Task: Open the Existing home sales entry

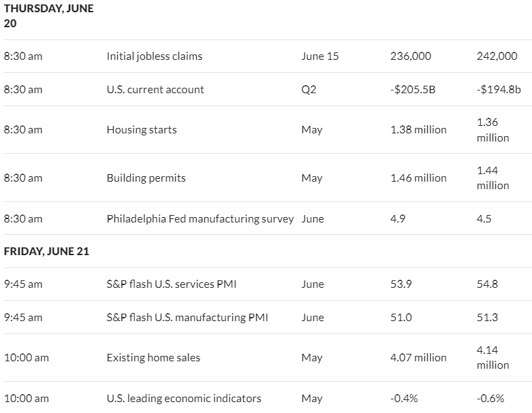Action: coord(153,358)
